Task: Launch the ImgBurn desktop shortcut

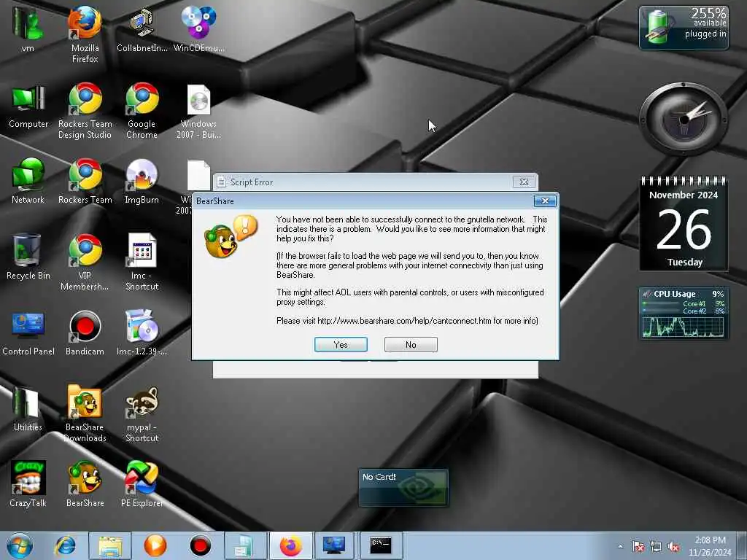Action: 142,181
